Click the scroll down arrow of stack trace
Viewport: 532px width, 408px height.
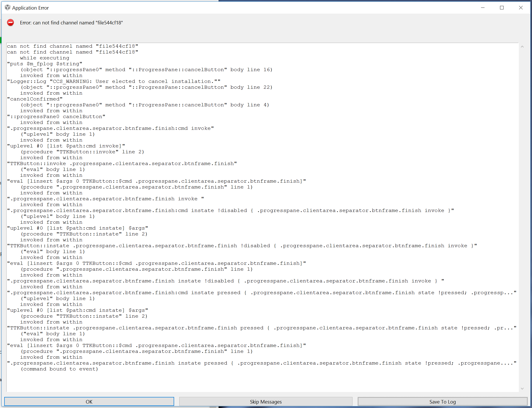point(522,389)
